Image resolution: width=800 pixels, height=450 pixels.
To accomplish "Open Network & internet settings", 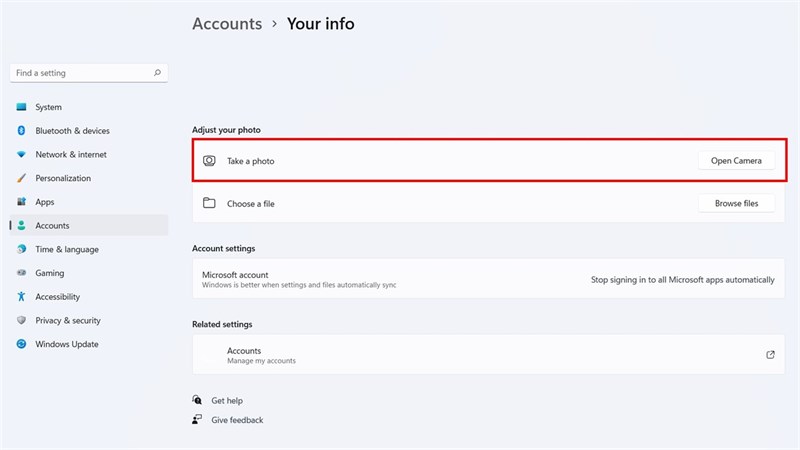I will click(89, 154).
